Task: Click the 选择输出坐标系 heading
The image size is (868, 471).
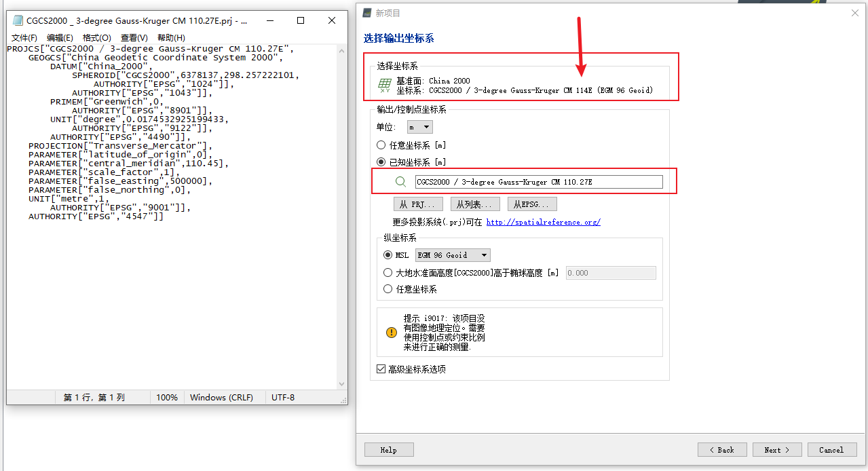Action: pos(399,39)
